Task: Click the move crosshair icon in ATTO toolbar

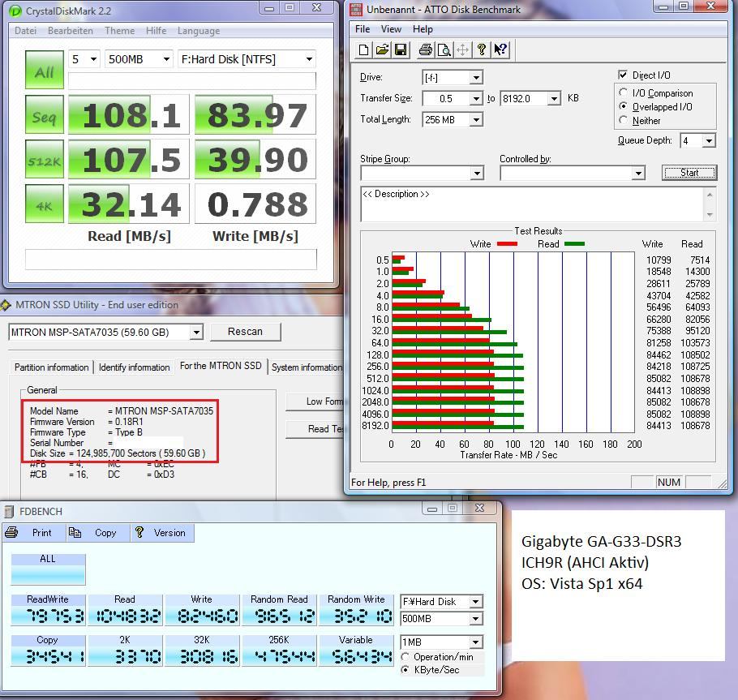Action: coord(462,49)
